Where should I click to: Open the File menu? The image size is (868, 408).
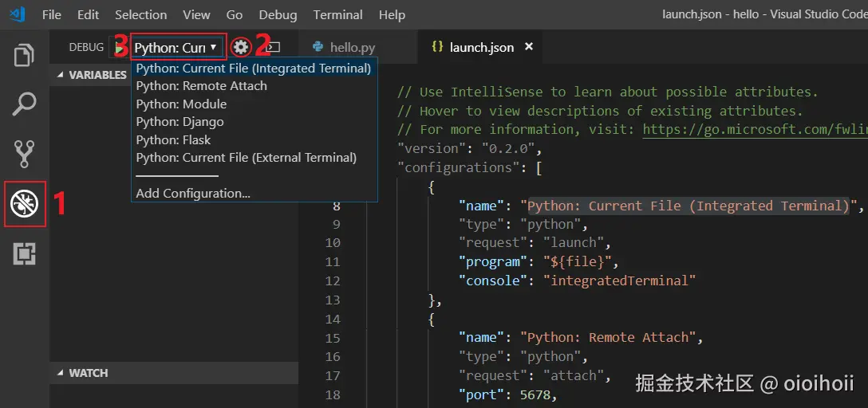(52, 15)
